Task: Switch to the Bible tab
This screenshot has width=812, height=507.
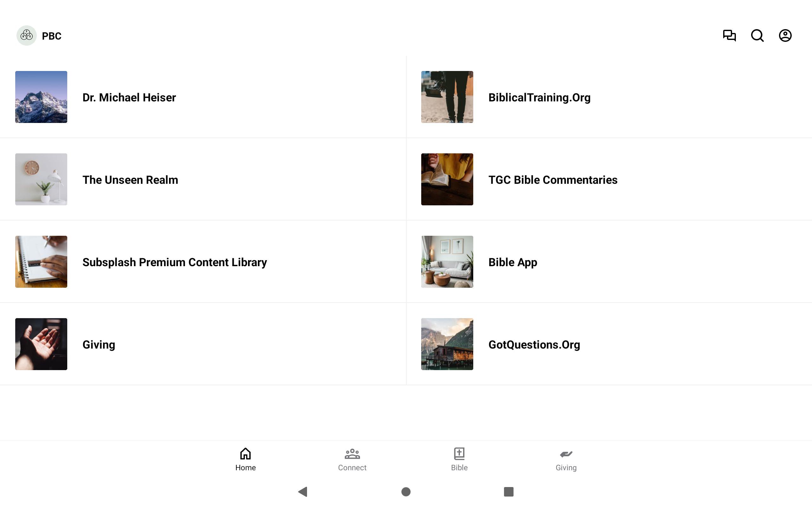Action: tap(459, 459)
